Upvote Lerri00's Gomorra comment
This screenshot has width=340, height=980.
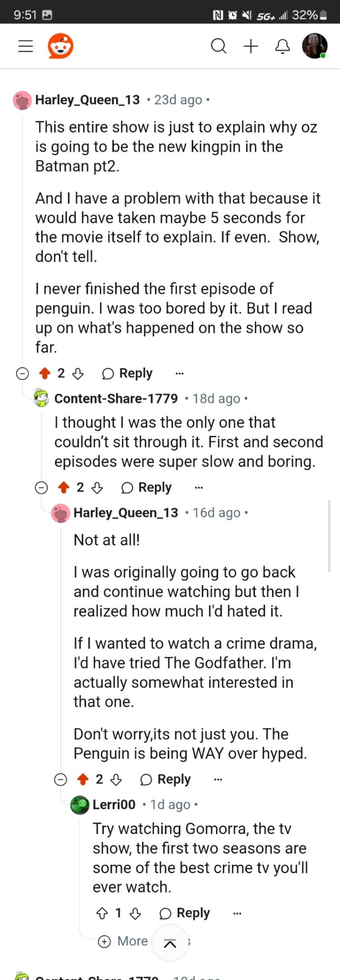click(x=102, y=913)
